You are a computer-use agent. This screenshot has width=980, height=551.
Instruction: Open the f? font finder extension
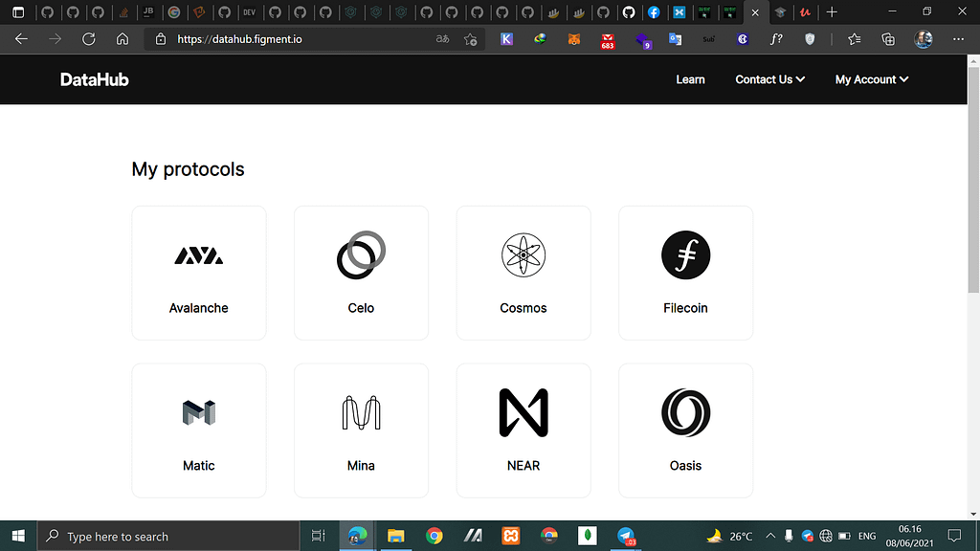(775, 38)
